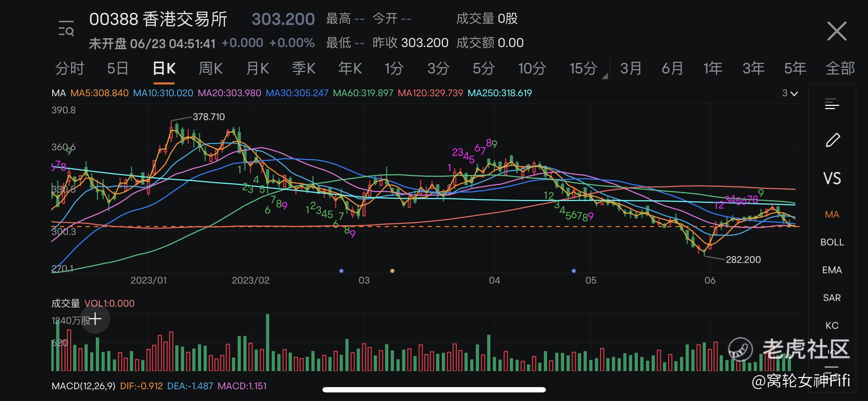Toggle the MA indicator overlay
The width and height of the screenshot is (868, 401).
coord(832,215)
